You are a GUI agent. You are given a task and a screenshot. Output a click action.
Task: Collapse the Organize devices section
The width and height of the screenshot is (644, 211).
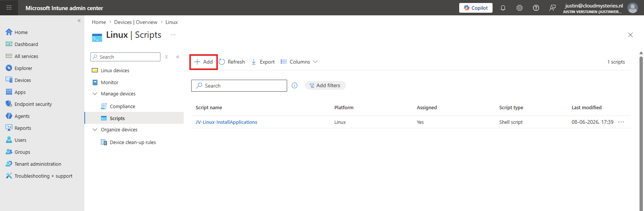95,129
